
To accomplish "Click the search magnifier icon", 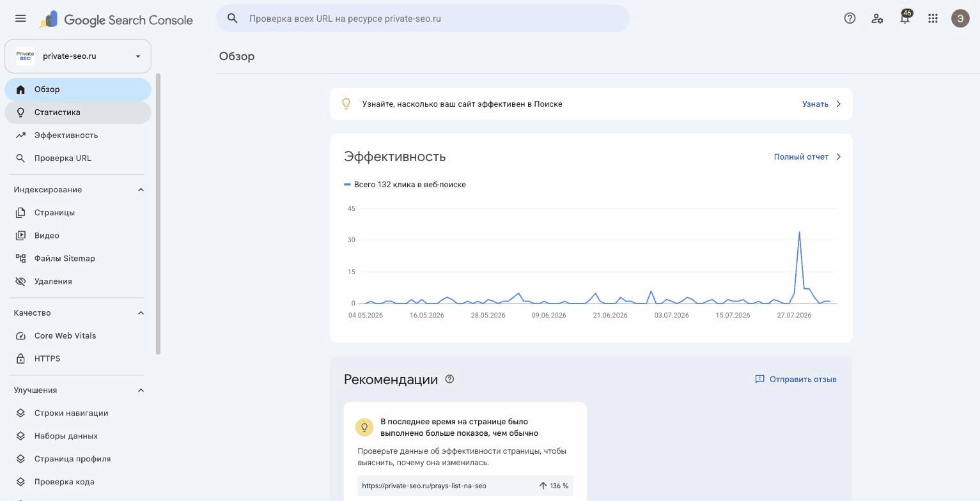I will tap(233, 19).
